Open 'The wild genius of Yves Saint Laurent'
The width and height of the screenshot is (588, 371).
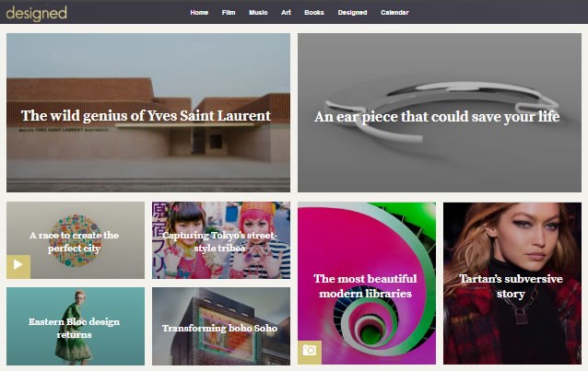pyautogui.click(x=146, y=116)
